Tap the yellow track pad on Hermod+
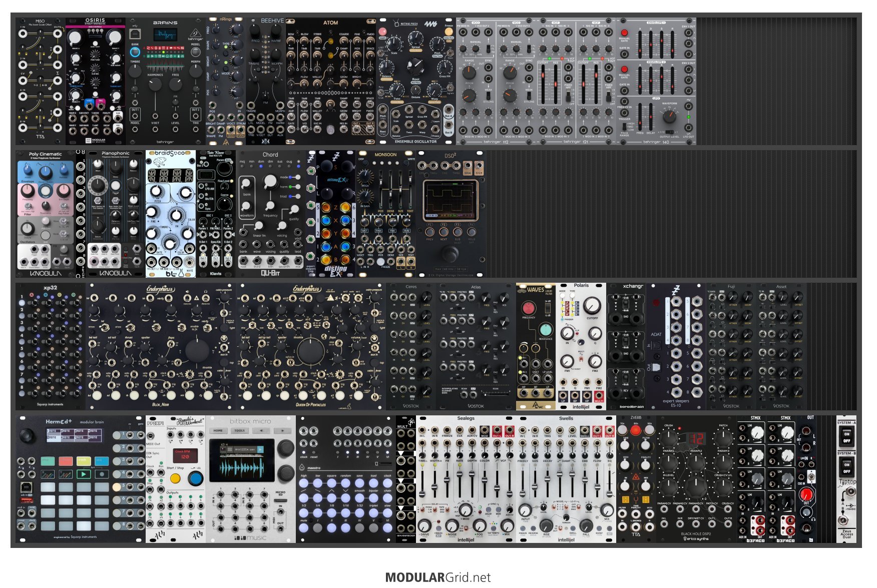The width and height of the screenshot is (877, 588). [x=84, y=460]
